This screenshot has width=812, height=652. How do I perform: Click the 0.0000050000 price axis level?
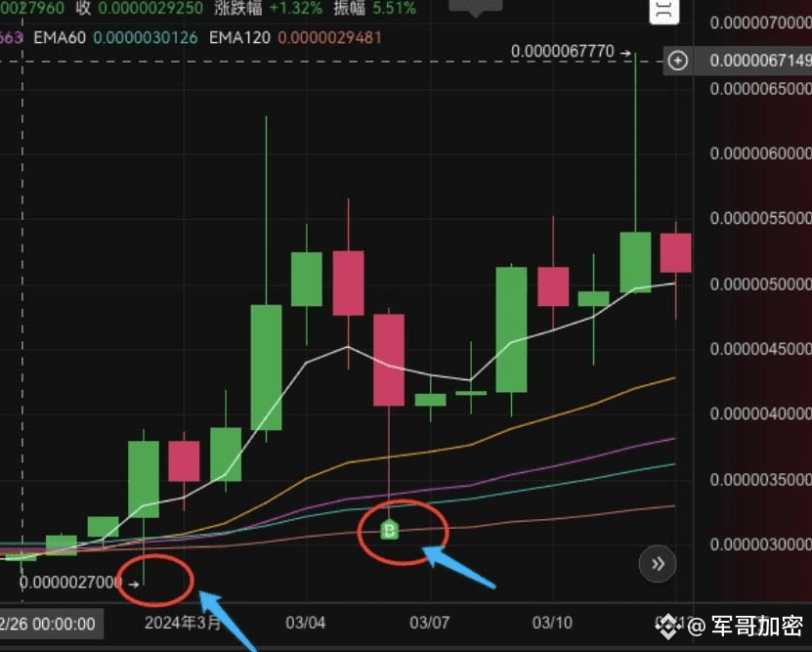(760, 284)
